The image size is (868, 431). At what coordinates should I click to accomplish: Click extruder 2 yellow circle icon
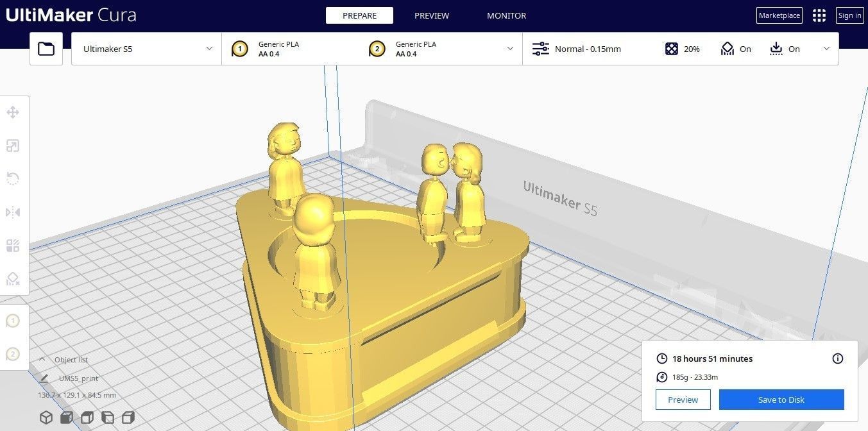[x=377, y=49]
